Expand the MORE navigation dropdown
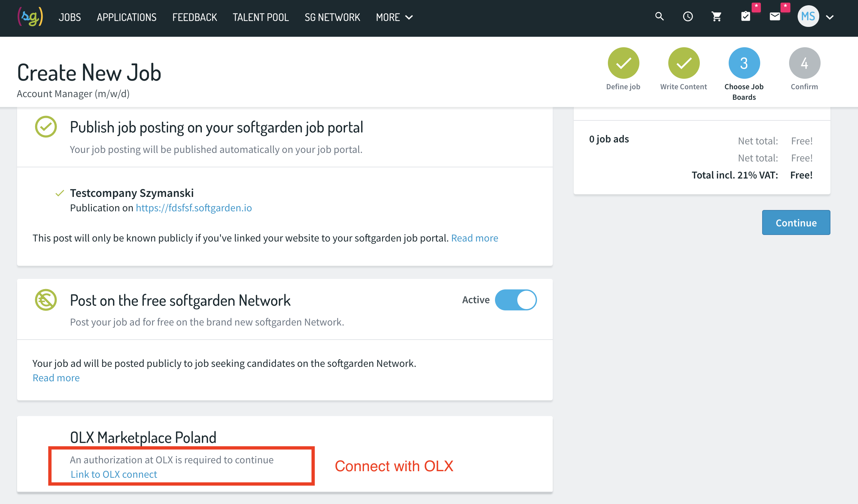 (394, 17)
